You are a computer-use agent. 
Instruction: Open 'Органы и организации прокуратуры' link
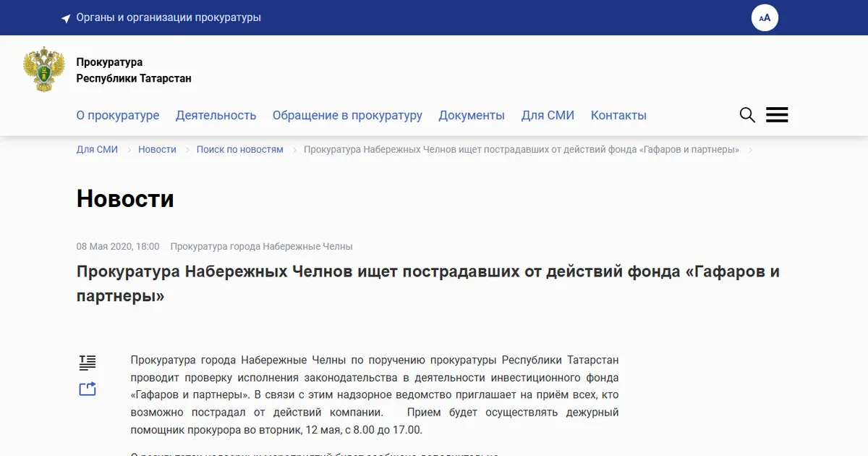pos(169,17)
